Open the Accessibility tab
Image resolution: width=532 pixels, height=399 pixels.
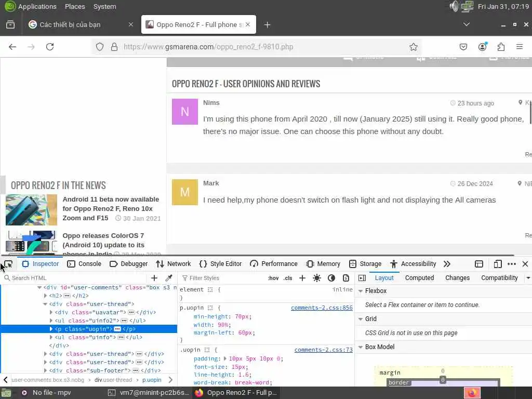pyautogui.click(x=413, y=264)
